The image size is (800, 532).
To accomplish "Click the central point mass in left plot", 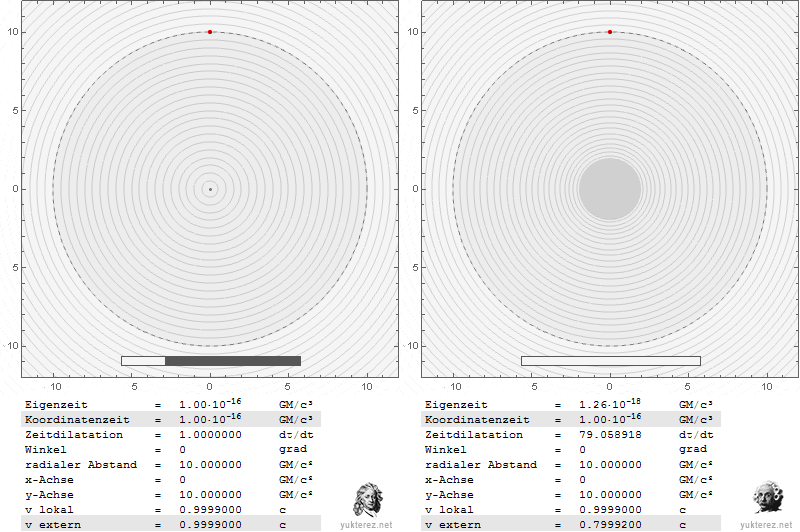I will tap(210, 188).
